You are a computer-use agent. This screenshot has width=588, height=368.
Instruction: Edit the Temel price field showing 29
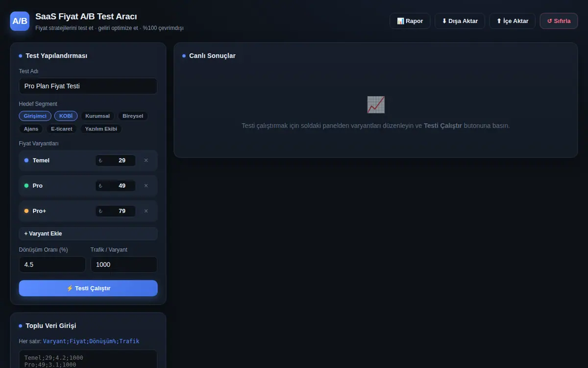pos(116,160)
